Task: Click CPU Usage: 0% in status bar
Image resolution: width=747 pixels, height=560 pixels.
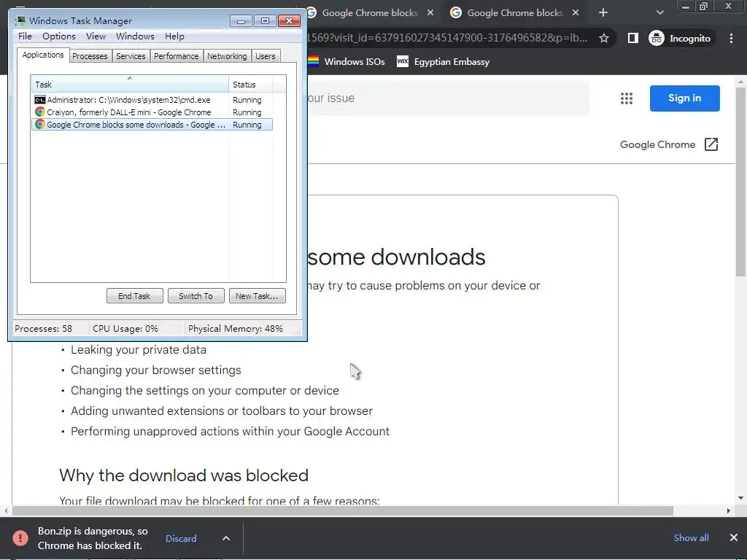Action: tap(125, 329)
